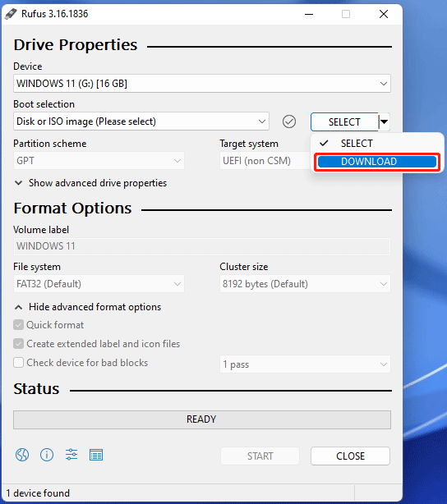The height and width of the screenshot is (504, 447).
Task: Open the Target system dropdown
Action: point(265,160)
